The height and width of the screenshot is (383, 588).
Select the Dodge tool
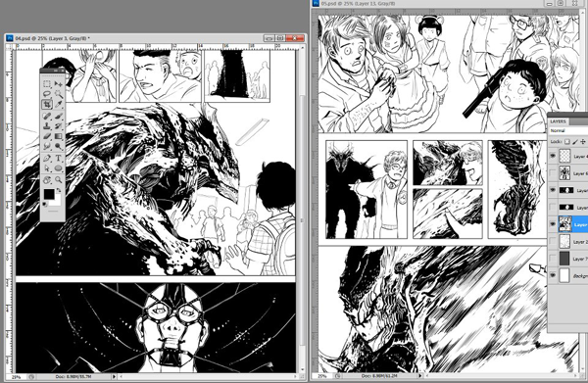[58, 146]
